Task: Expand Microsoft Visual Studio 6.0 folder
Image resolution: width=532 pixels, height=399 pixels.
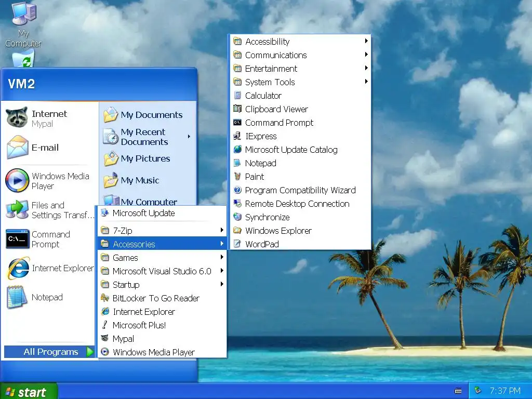Action: tap(162, 271)
